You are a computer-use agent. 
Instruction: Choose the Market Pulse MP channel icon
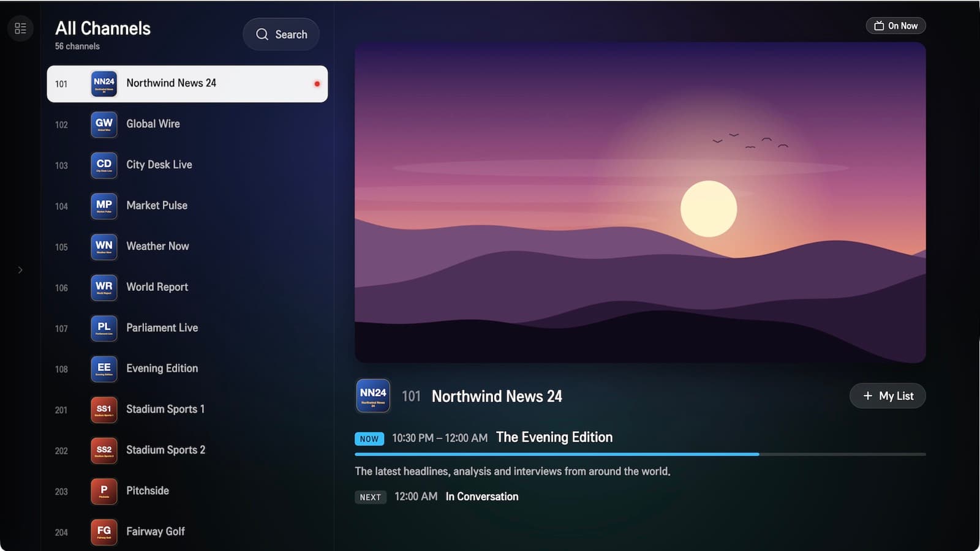(104, 206)
